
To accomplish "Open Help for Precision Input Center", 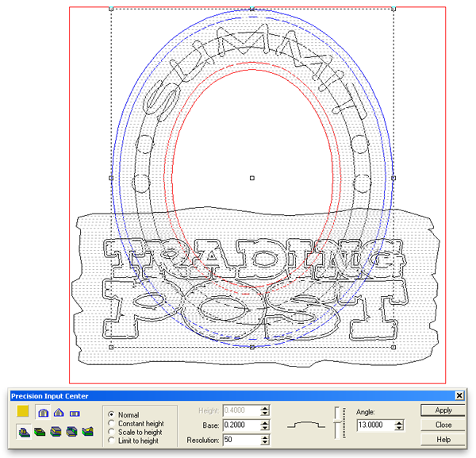I will pos(443,440).
